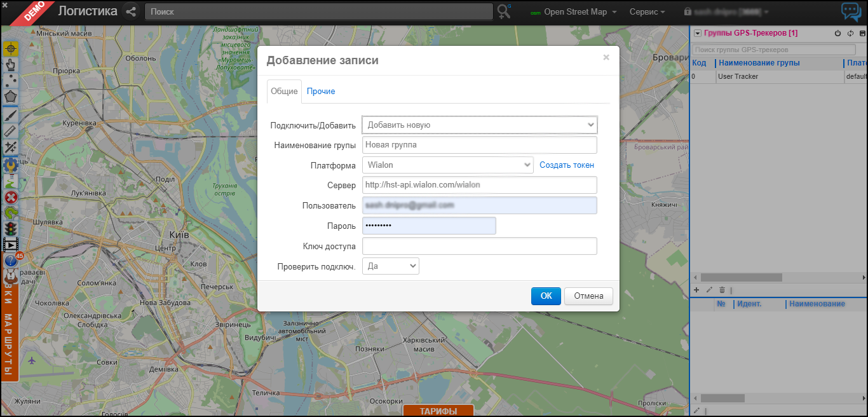The image size is (868, 417).
Task: Click the power icon in GPS trackers panel
Action: 837,33
